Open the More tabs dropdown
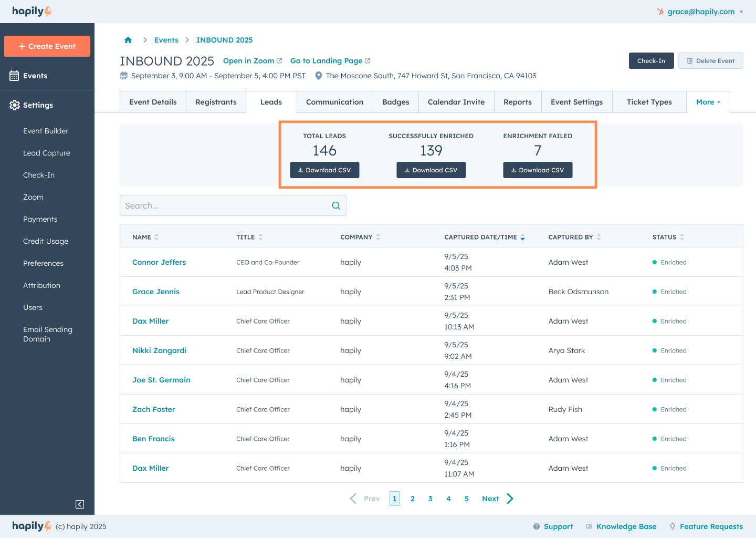The width and height of the screenshot is (756, 538). (x=708, y=102)
